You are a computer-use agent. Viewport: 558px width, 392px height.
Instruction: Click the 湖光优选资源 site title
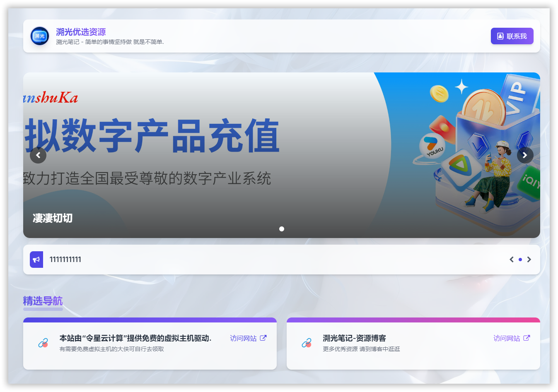coord(81,32)
